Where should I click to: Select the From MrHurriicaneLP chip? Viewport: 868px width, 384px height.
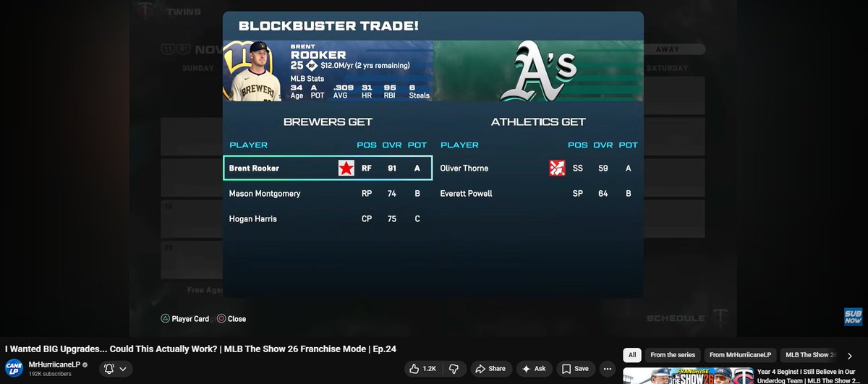click(740, 355)
